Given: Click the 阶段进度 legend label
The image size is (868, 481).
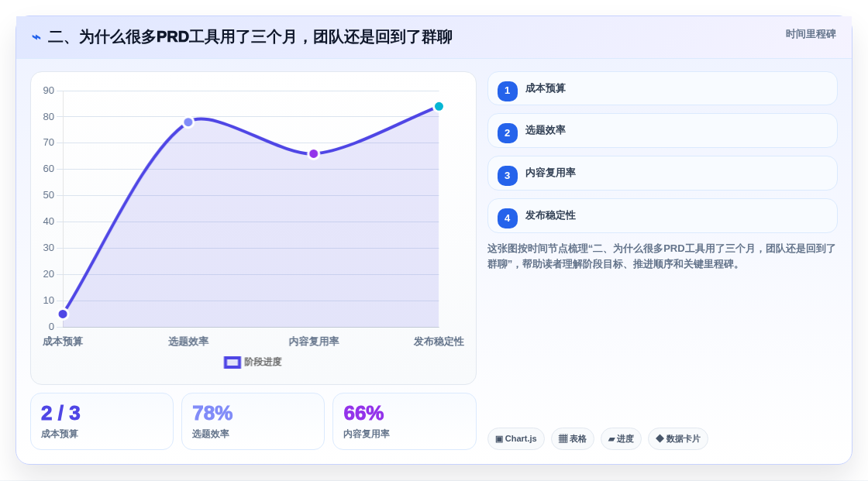Looking at the screenshot, I should [263, 362].
